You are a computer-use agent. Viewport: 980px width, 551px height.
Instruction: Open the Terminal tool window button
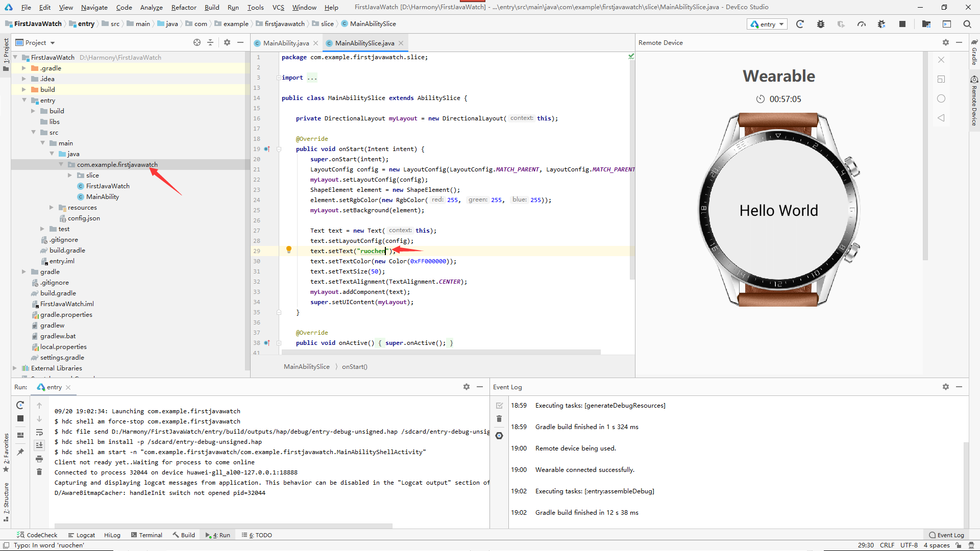[146, 535]
